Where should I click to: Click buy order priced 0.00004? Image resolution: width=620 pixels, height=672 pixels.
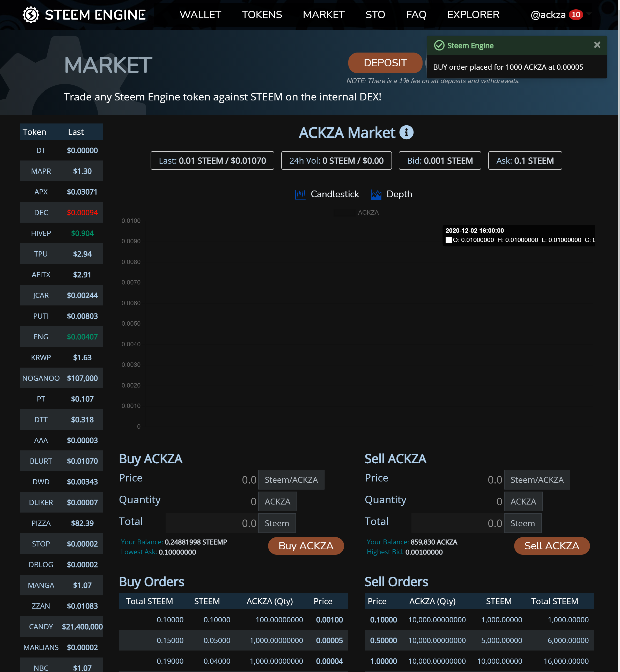(x=233, y=661)
